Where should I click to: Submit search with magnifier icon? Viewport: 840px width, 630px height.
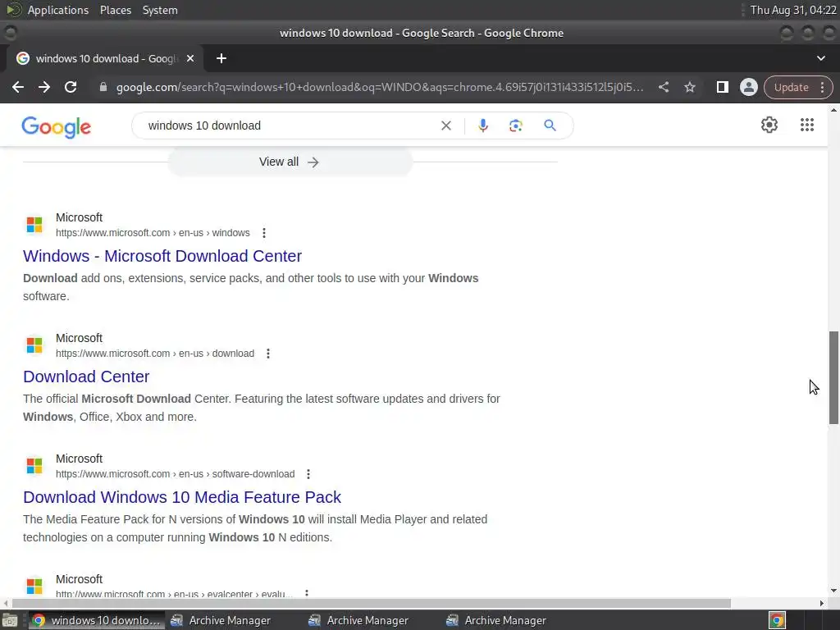pyautogui.click(x=550, y=126)
